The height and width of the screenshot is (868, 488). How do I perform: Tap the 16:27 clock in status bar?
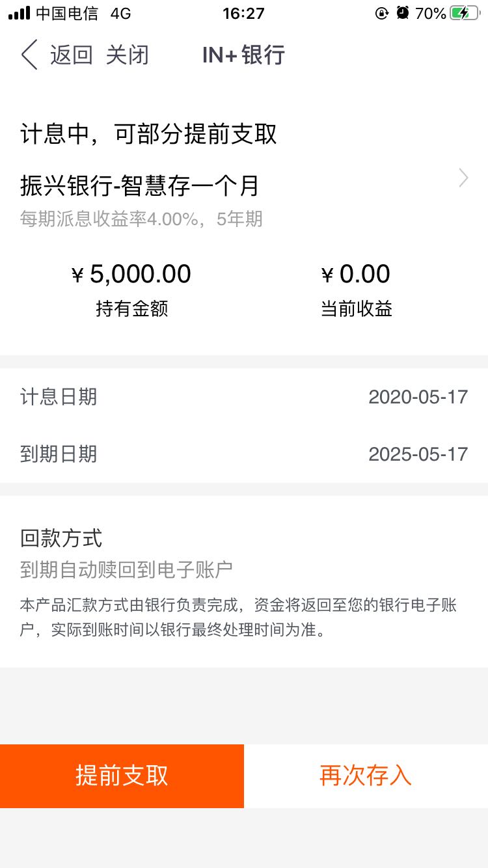243,13
